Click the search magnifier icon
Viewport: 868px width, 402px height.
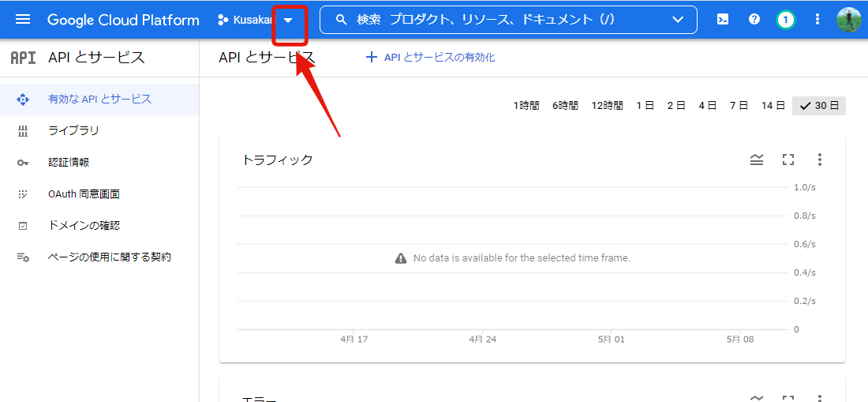(342, 20)
